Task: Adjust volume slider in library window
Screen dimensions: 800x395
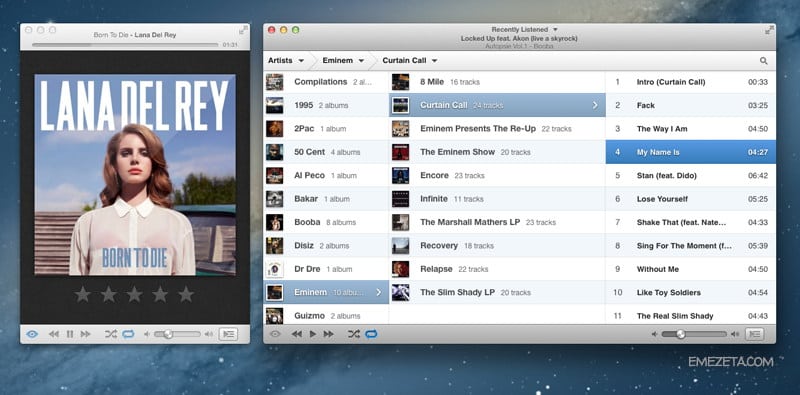Action: [694, 334]
